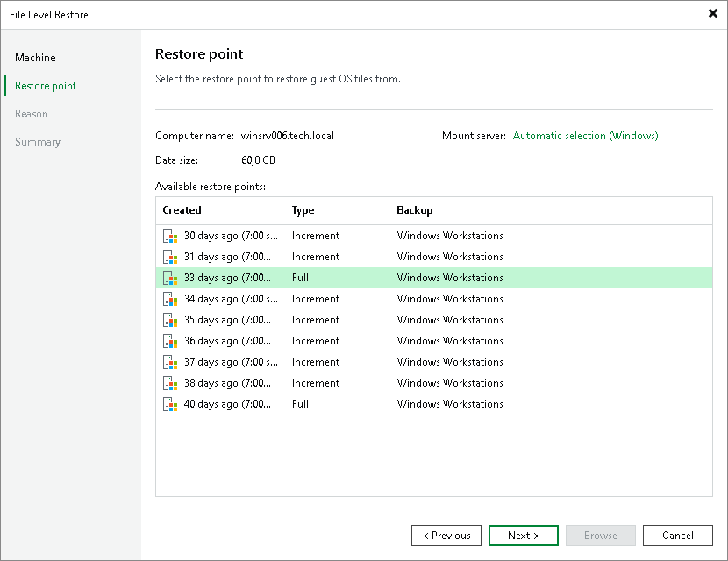Cancel the restore wizard

(x=677, y=536)
